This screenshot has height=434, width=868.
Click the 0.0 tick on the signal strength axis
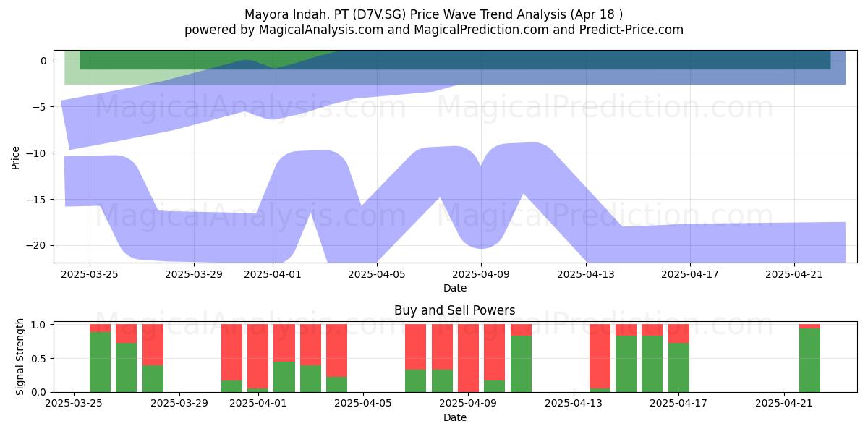click(39, 392)
